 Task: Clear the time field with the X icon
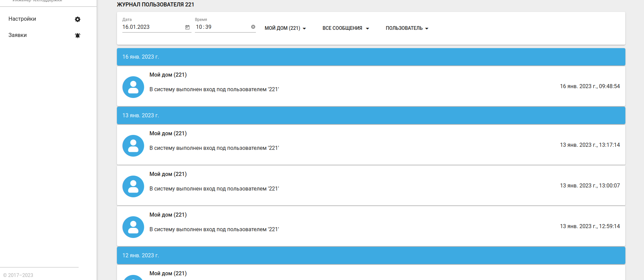pos(253,27)
